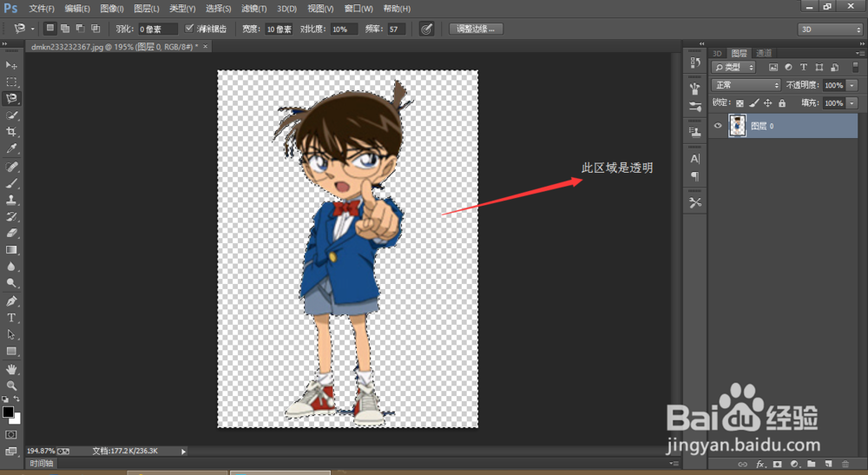
Task: Select the Zoom tool
Action: 11,386
